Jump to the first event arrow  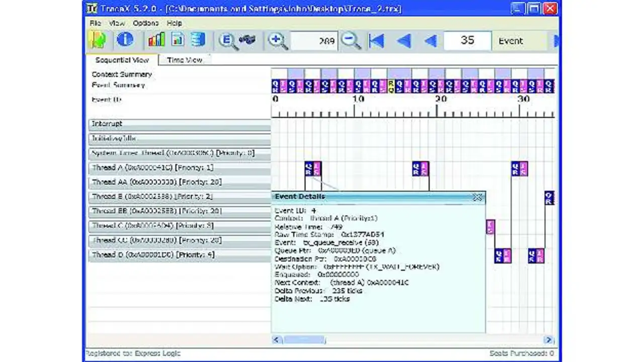376,41
